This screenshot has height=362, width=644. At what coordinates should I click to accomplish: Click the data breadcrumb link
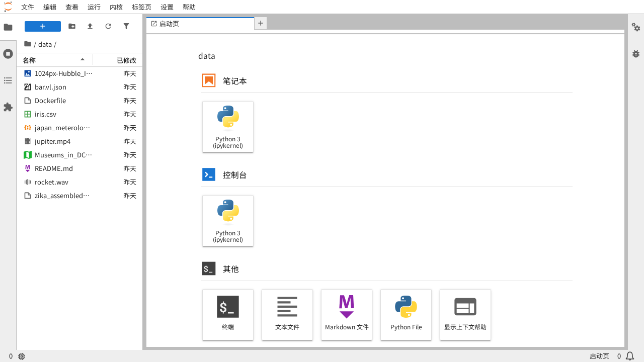pos(45,44)
